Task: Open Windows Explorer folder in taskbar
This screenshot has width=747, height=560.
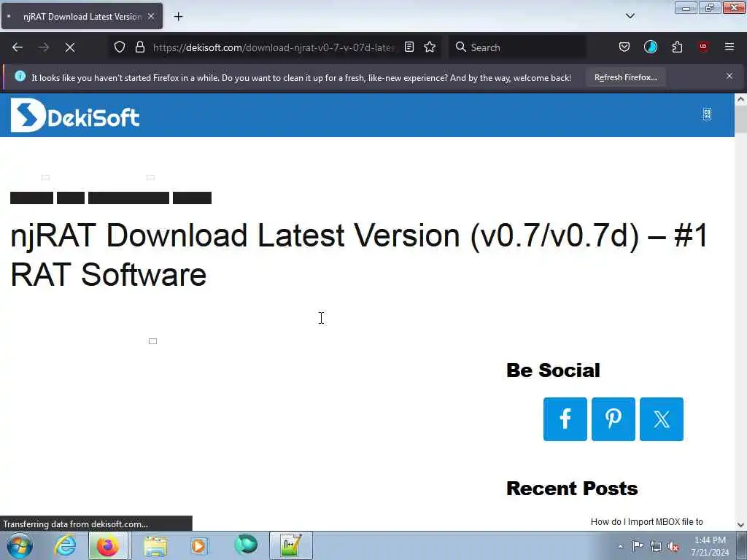Action: [x=155, y=545]
